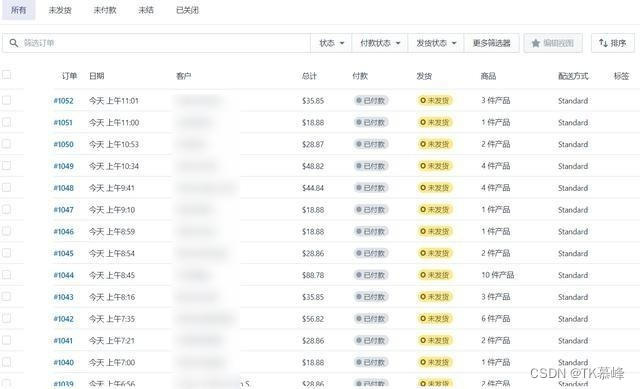Check the checkbox for order #1047
Viewport: 640px width, 389px height.
(x=7, y=209)
